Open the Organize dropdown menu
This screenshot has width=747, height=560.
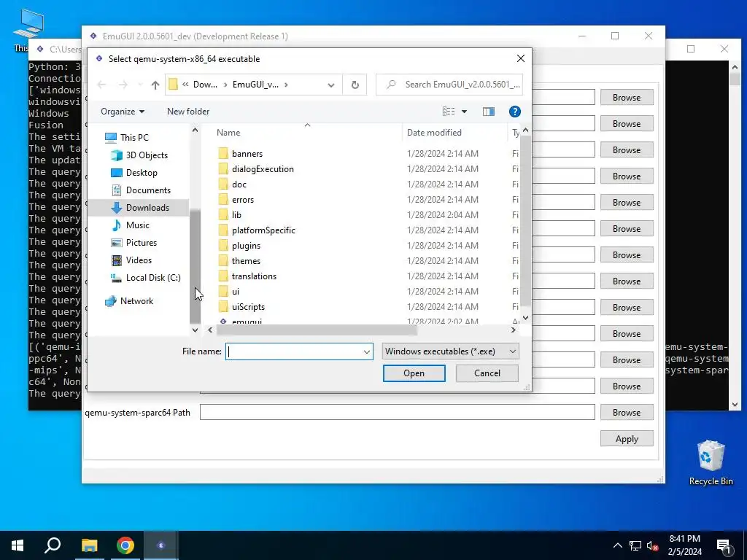pos(123,112)
